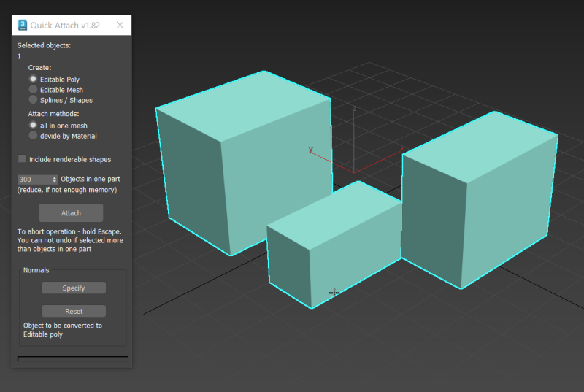Decrease objects count with spinner down arrow
Screen dimensions: 584x392
click(55, 181)
